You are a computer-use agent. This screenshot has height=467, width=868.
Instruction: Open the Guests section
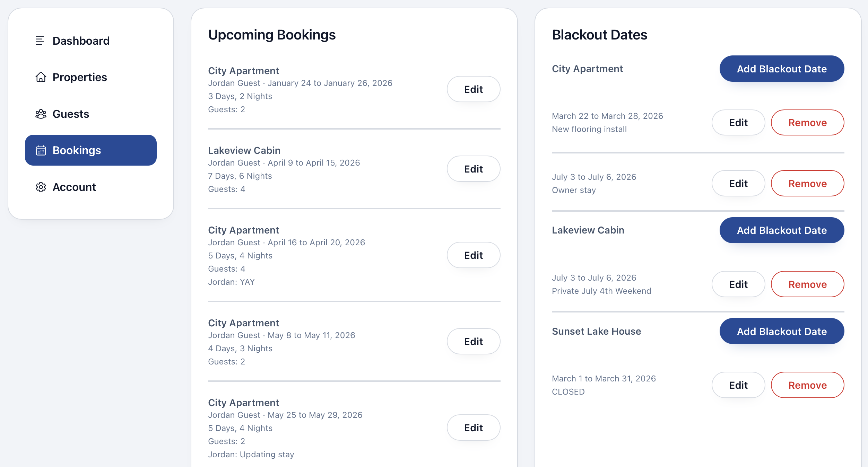[x=71, y=114]
